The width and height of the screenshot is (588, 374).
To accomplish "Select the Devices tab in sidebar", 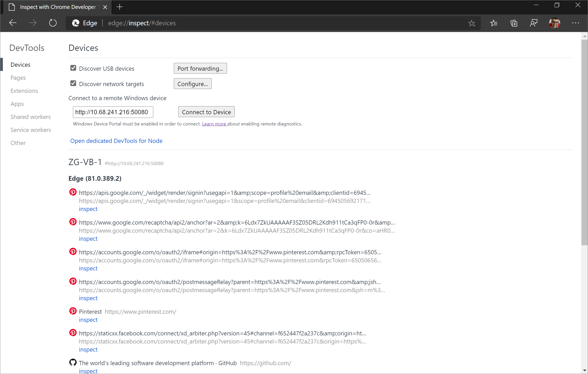I will pos(21,64).
